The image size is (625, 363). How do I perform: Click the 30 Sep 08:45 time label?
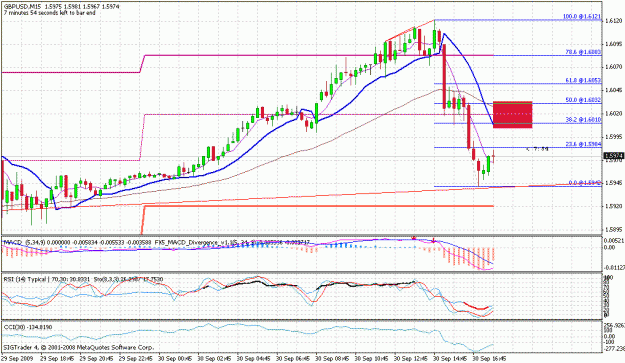pos(332,358)
